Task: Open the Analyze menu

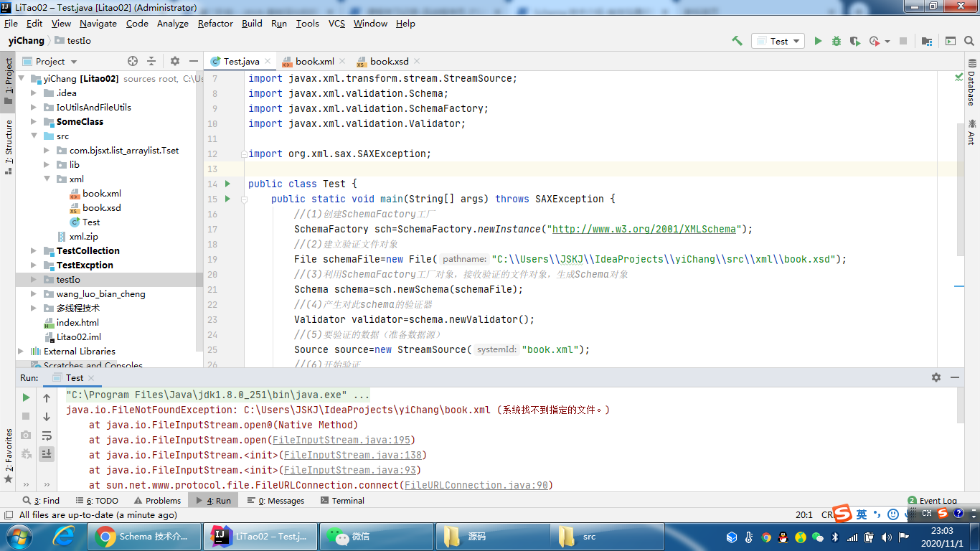Action: coord(173,24)
